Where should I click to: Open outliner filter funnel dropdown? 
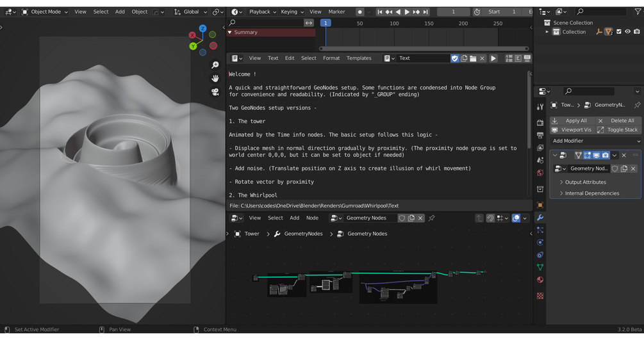tap(639, 12)
